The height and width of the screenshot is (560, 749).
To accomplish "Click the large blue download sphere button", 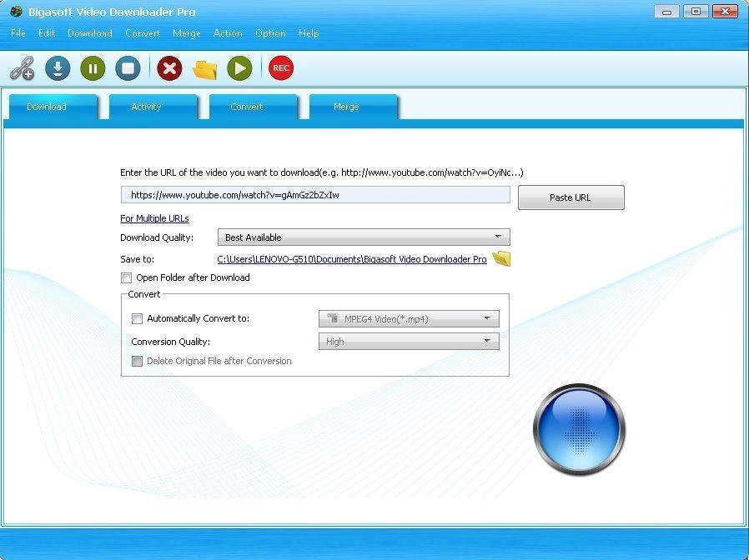I will coord(579,429).
